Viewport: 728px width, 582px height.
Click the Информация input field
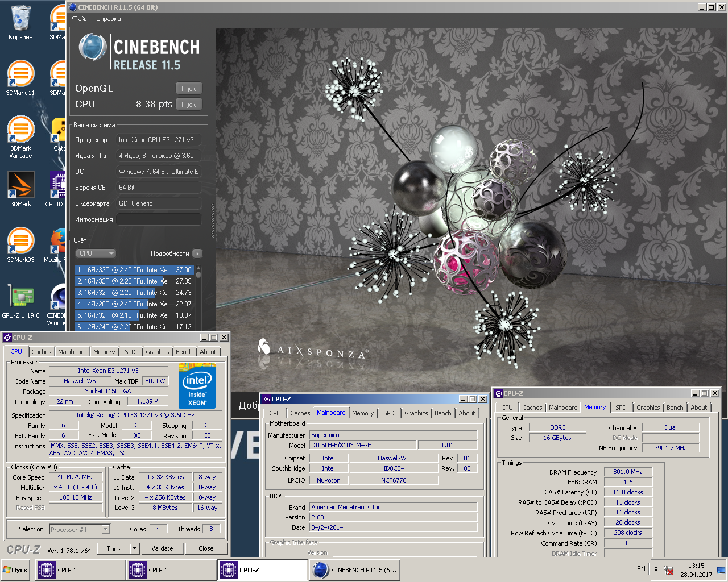click(159, 219)
